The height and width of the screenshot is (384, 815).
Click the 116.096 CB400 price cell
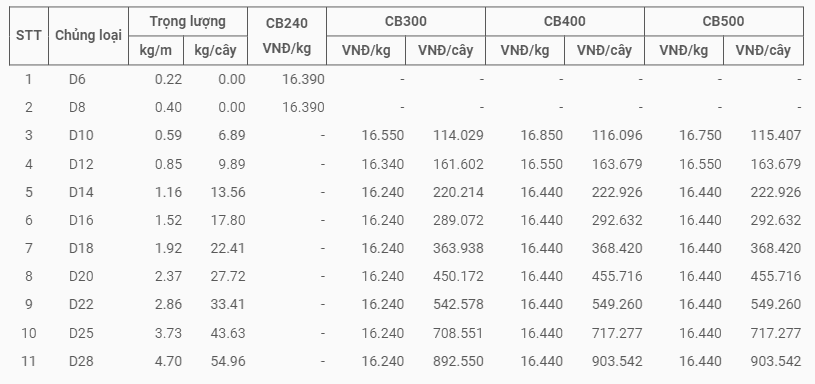coord(617,136)
